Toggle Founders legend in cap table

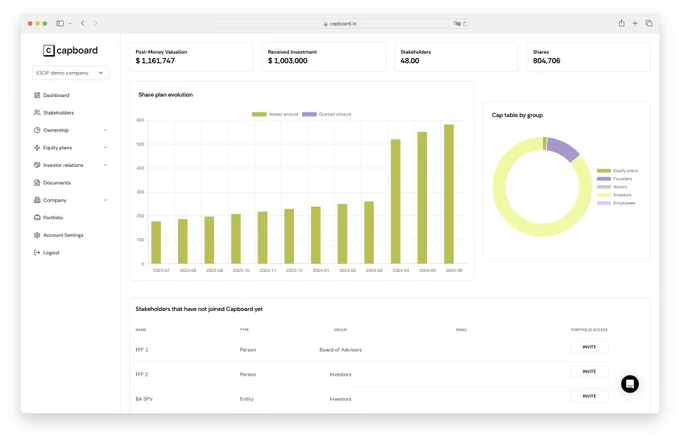[x=604, y=179]
